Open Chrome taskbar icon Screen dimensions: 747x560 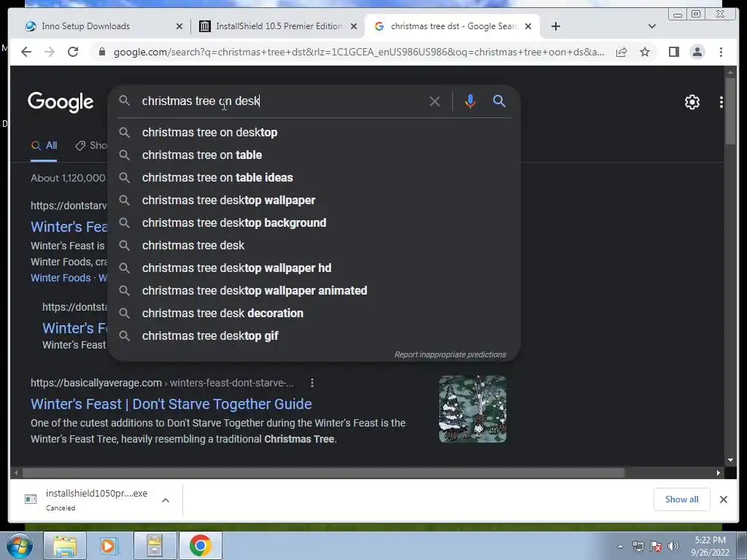pos(200,545)
